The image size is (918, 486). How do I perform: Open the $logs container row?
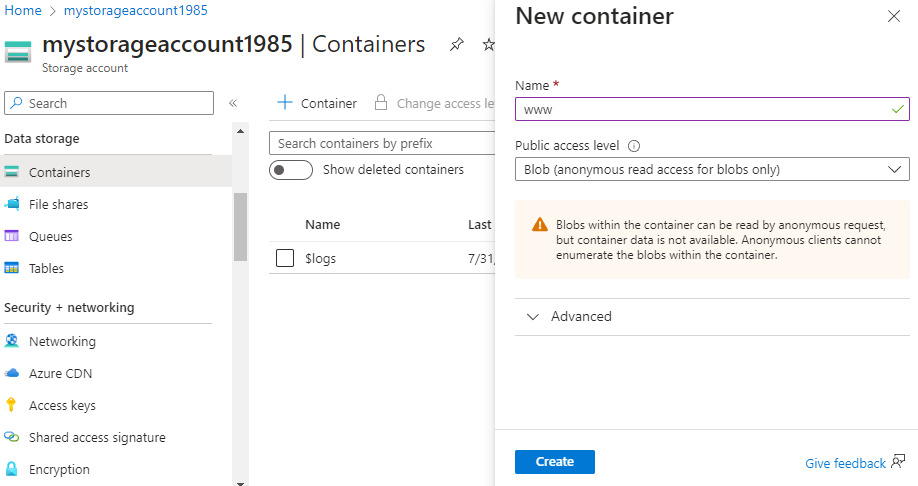[382, 258]
